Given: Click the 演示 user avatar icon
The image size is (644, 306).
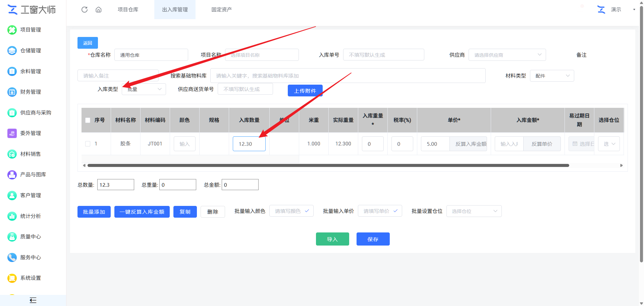Looking at the screenshot, I should pos(601,9).
